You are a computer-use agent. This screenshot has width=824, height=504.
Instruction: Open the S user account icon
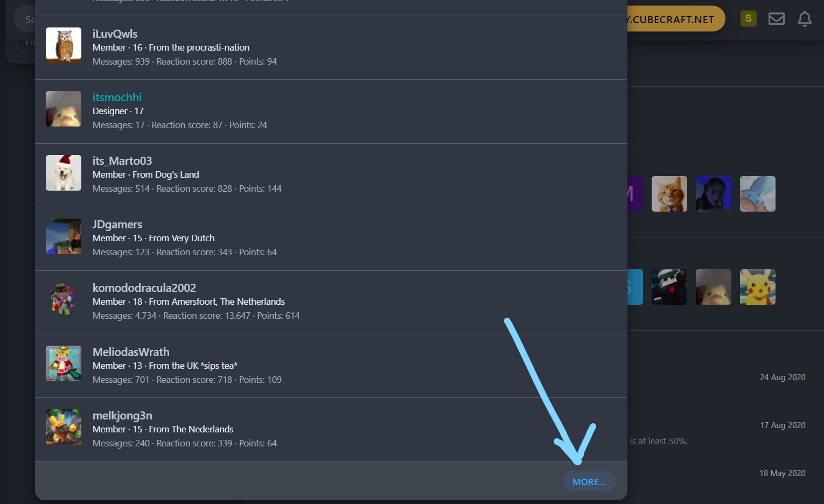coord(748,18)
